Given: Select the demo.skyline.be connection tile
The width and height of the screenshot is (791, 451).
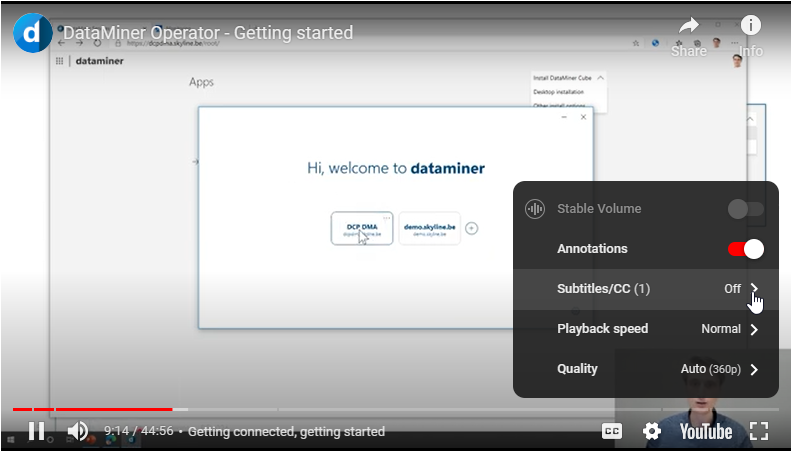Looking at the screenshot, I should coord(429,229).
